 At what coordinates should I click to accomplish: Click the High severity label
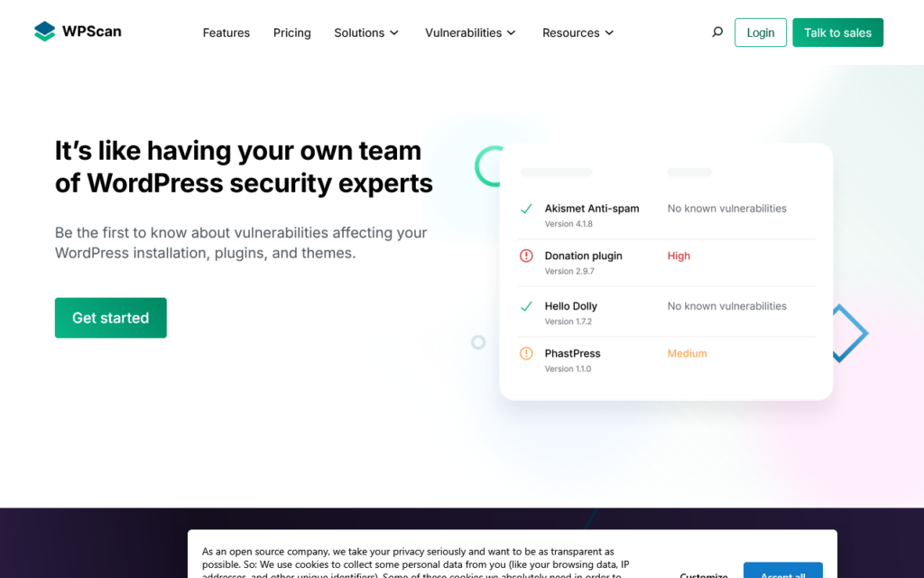[679, 256]
